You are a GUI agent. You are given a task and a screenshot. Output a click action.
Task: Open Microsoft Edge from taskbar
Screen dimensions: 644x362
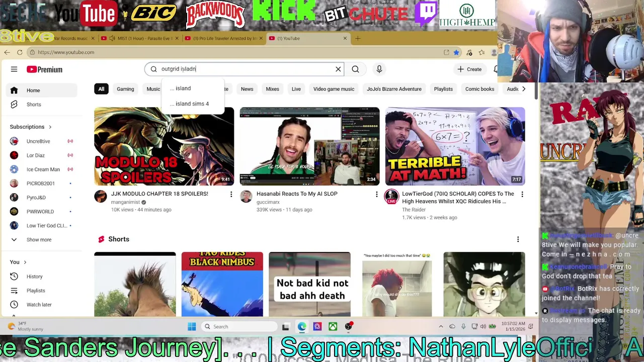coord(301,327)
